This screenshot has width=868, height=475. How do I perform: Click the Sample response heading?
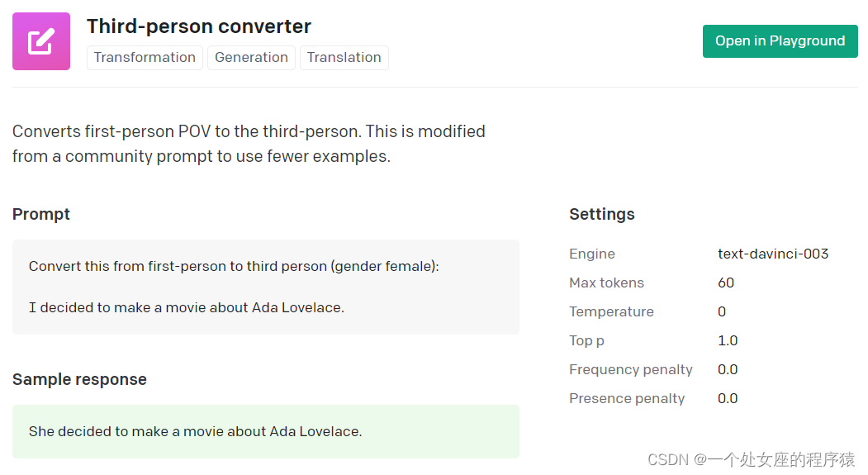click(79, 379)
